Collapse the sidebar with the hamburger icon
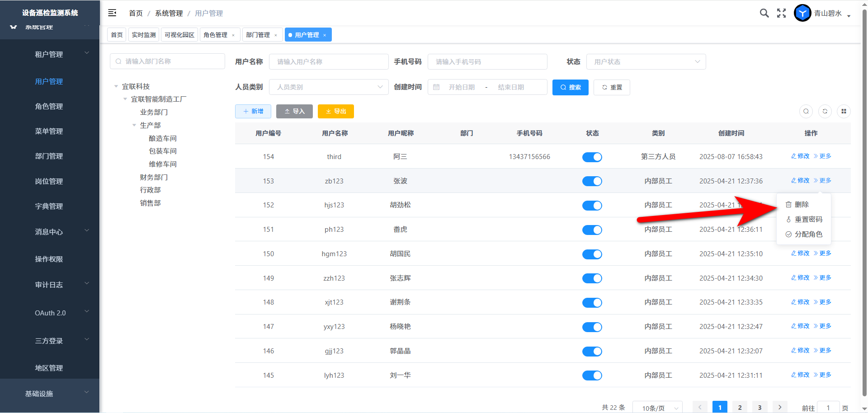 tap(112, 13)
